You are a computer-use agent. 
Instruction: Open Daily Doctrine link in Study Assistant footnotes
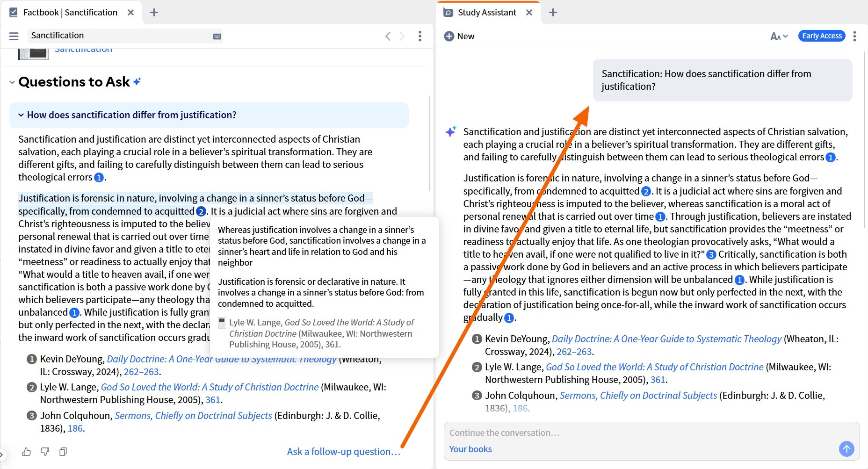click(x=666, y=339)
